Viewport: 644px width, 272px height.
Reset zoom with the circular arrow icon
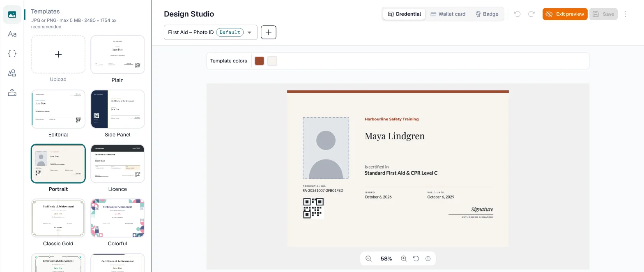(416, 258)
